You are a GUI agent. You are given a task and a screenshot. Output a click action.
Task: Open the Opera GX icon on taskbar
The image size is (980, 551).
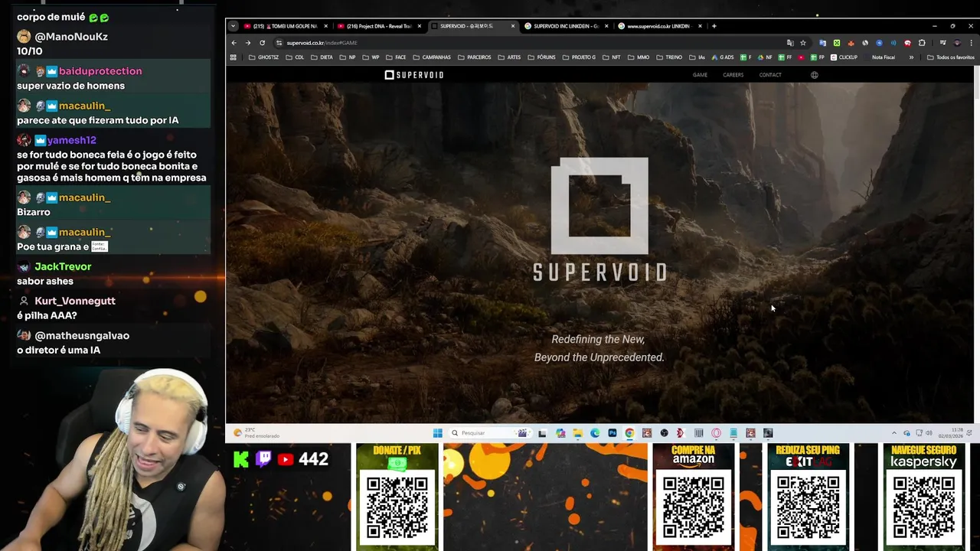(x=716, y=433)
